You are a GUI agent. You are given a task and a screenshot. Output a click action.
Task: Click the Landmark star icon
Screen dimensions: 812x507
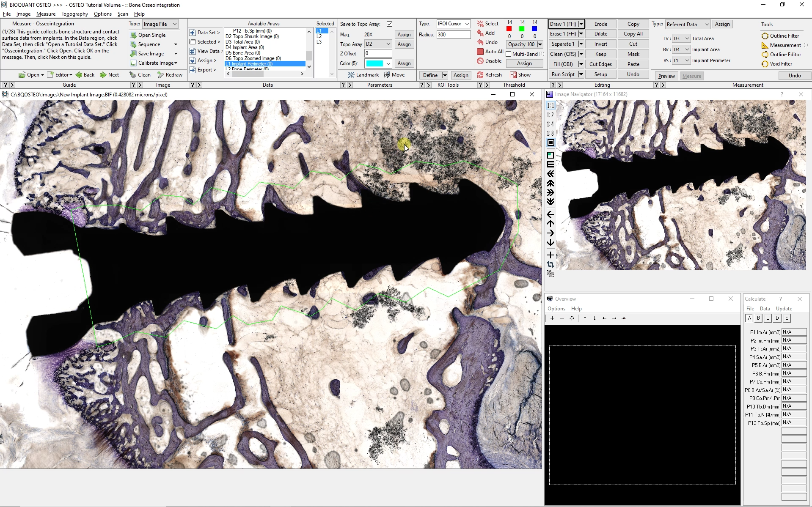pyautogui.click(x=351, y=75)
